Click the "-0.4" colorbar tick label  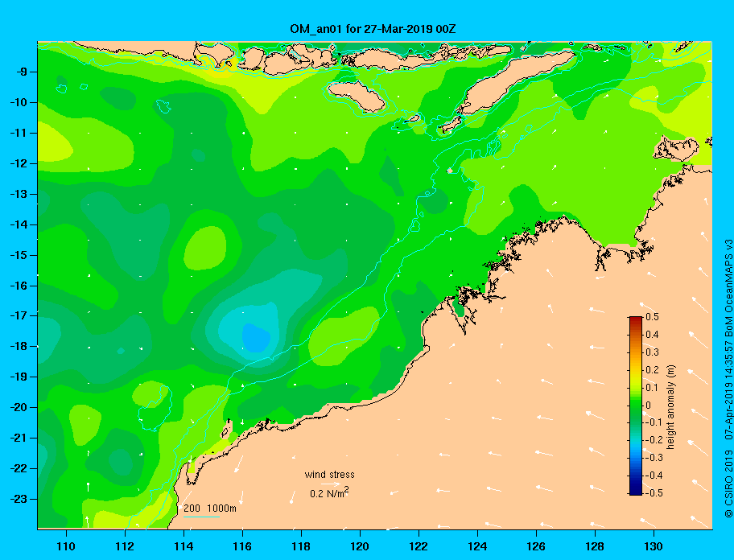[x=654, y=476]
